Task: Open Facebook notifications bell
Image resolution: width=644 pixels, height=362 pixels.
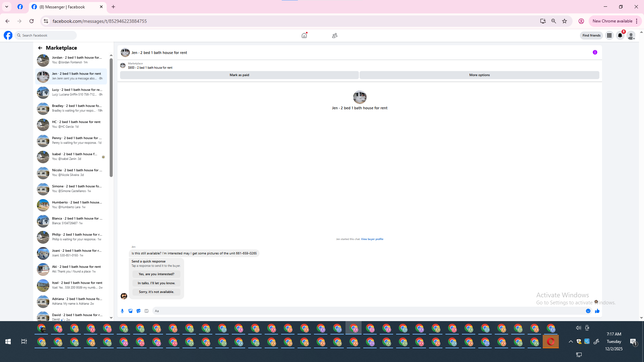Action: click(620, 36)
